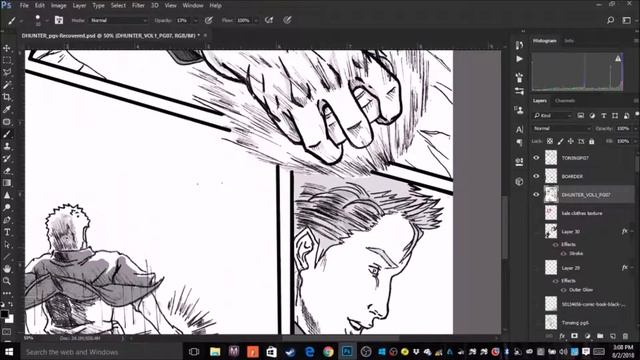The image size is (640, 360).
Task: Select the Lasso tool
Action: (x=7, y=73)
